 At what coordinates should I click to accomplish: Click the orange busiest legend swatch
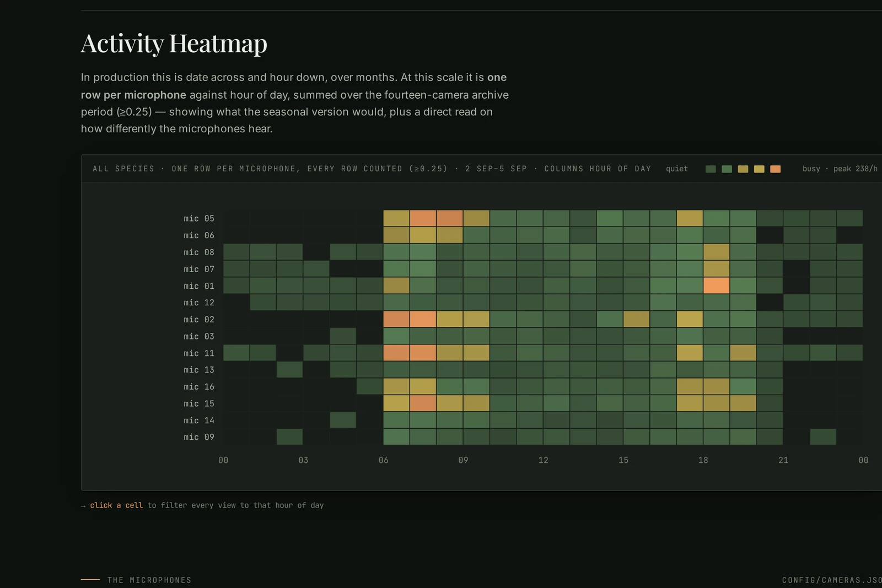coord(775,169)
